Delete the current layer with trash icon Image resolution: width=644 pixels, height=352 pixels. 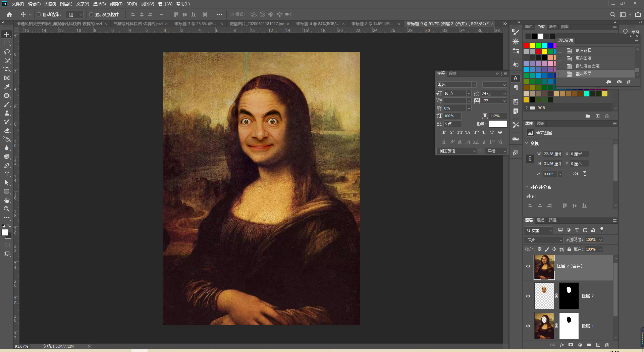tap(607, 345)
